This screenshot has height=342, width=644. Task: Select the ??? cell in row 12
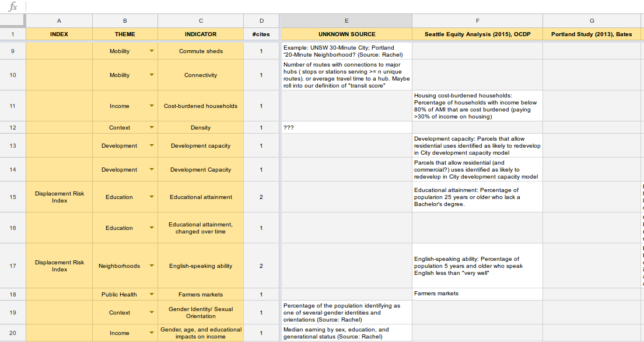coord(346,127)
